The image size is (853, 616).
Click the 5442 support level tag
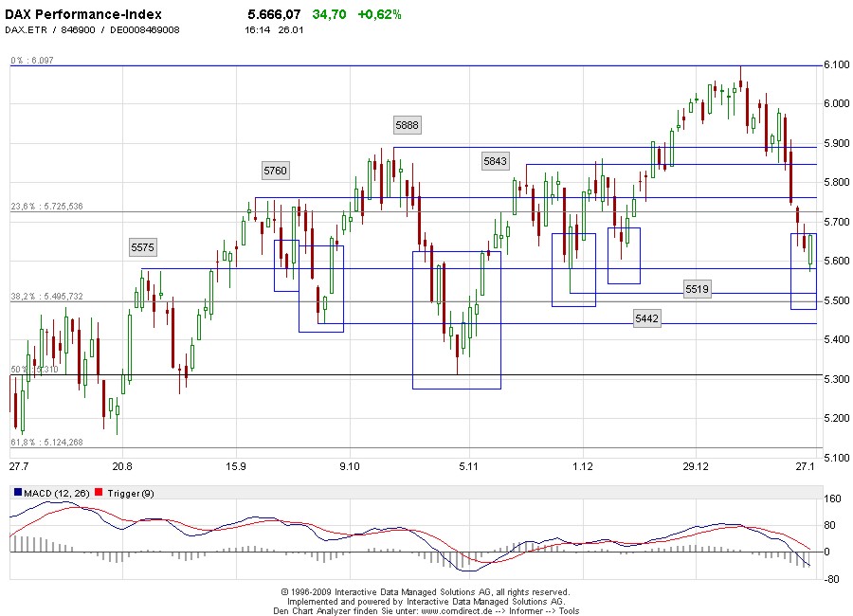pos(646,318)
